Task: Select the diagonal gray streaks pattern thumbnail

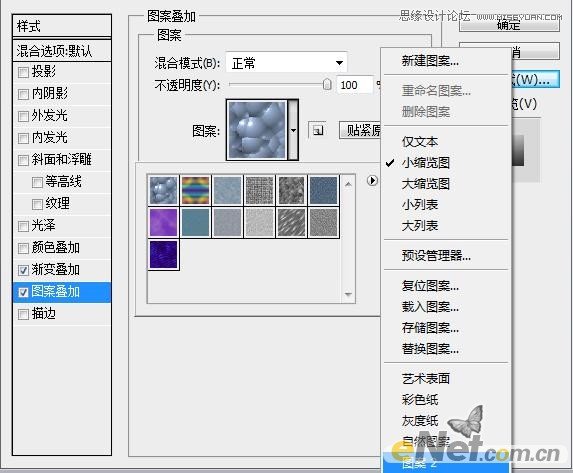Action: (291, 222)
